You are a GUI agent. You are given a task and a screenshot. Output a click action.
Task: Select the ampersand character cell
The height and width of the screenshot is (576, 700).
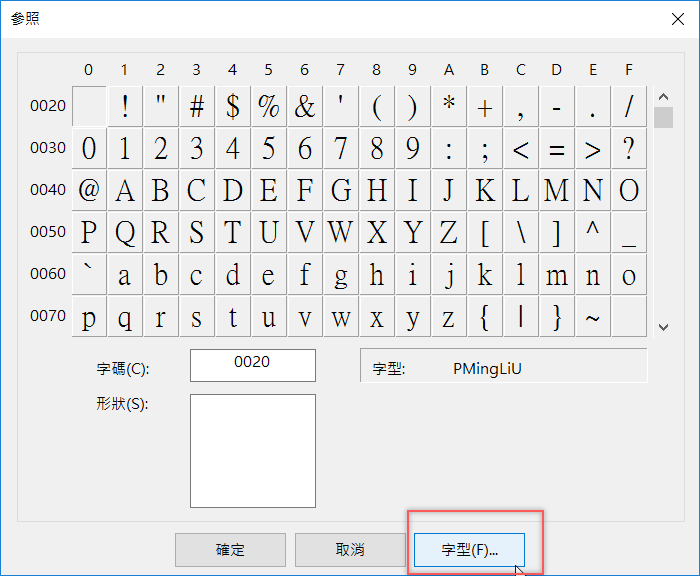pyautogui.click(x=305, y=106)
